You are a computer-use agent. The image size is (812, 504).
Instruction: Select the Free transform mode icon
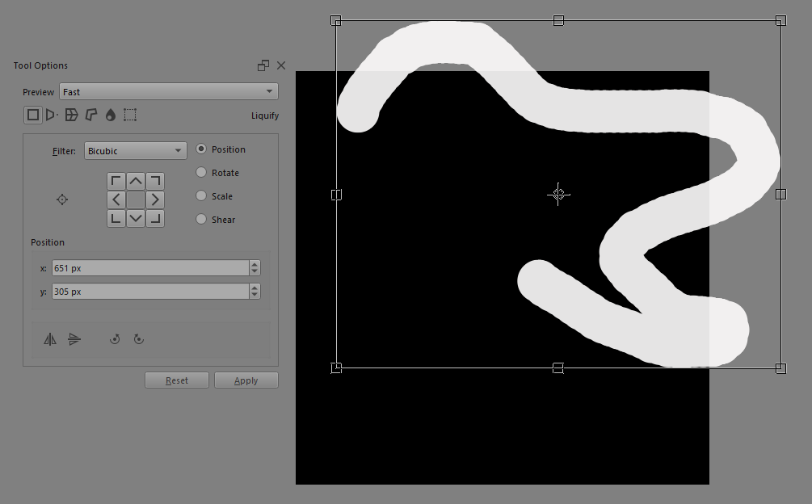click(33, 115)
